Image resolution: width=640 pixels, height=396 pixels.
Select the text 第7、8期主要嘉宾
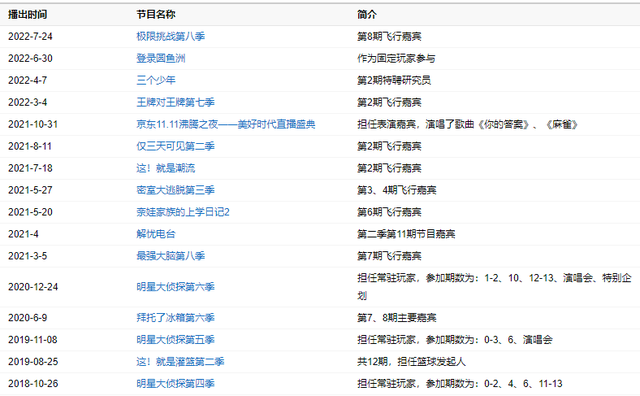click(x=397, y=318)
